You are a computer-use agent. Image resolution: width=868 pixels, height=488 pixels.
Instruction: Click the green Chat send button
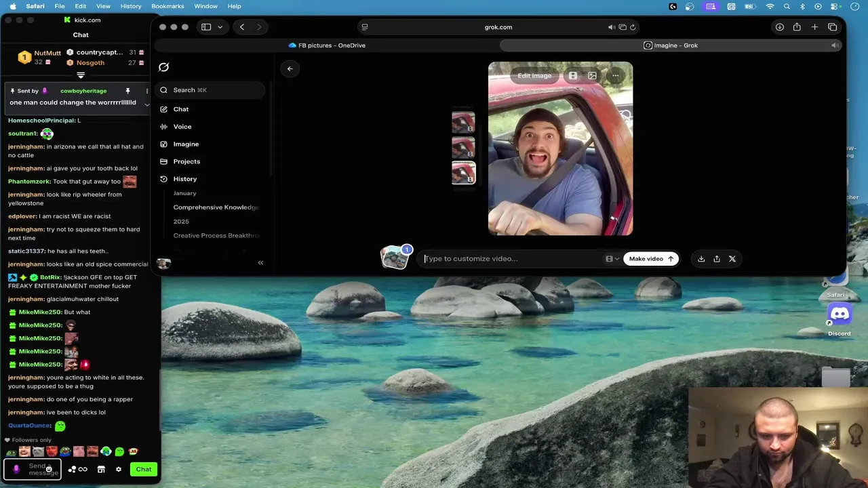[144, 469]
